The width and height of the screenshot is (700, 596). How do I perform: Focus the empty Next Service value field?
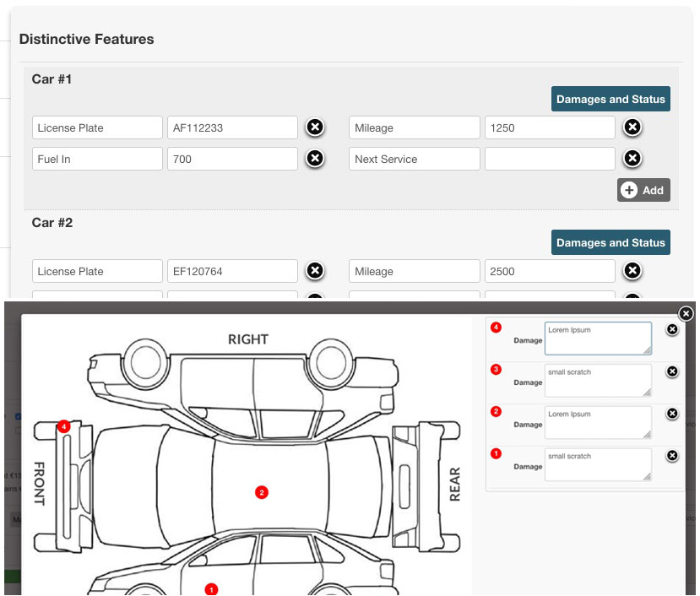click(x=549, y=159)
